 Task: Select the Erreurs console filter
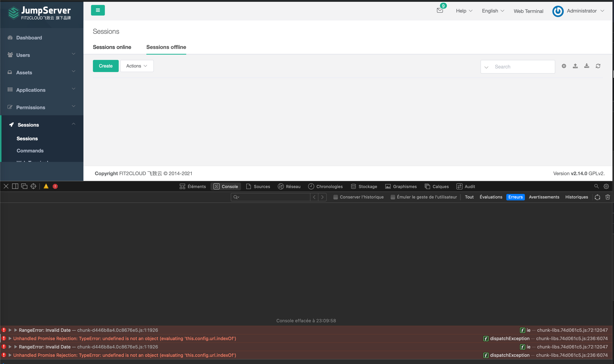click(515, 197)
